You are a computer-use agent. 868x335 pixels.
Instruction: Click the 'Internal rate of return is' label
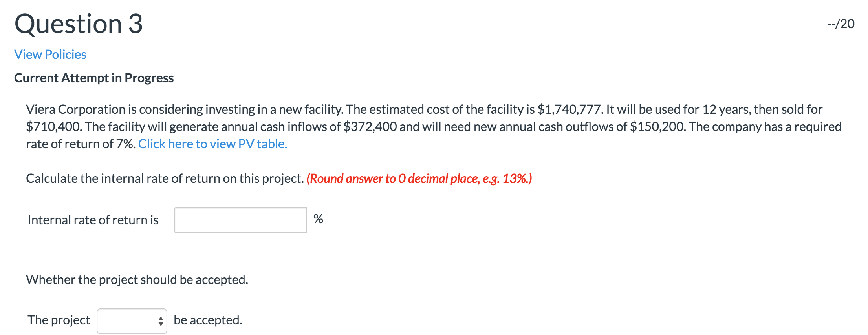click(93, 220)
